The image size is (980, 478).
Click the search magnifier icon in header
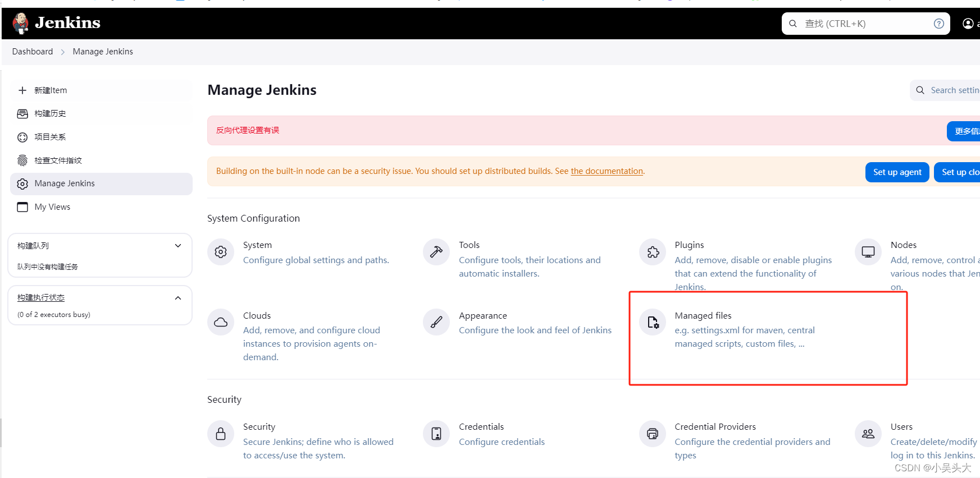pyautogui.click(x=793, y=24)
